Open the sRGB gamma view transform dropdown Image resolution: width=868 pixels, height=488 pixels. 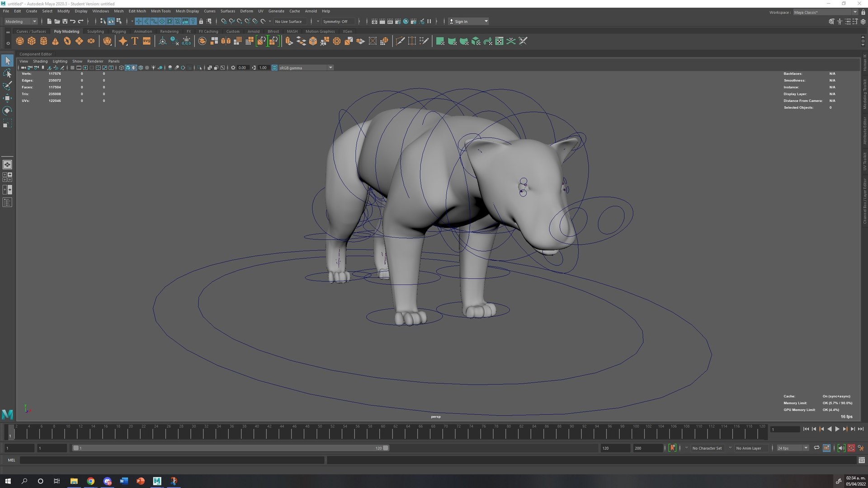coord(306,68)
